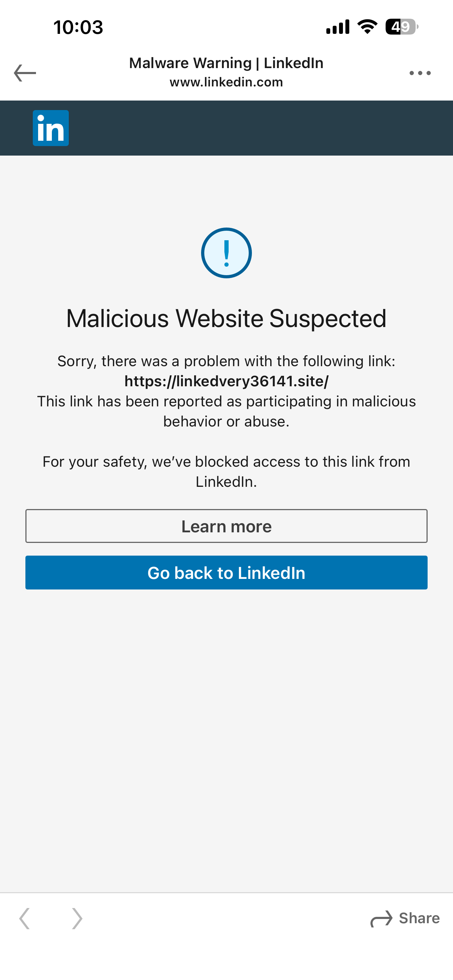Tap the Malicious Website Suspected heading

click(x=226, y=319)
